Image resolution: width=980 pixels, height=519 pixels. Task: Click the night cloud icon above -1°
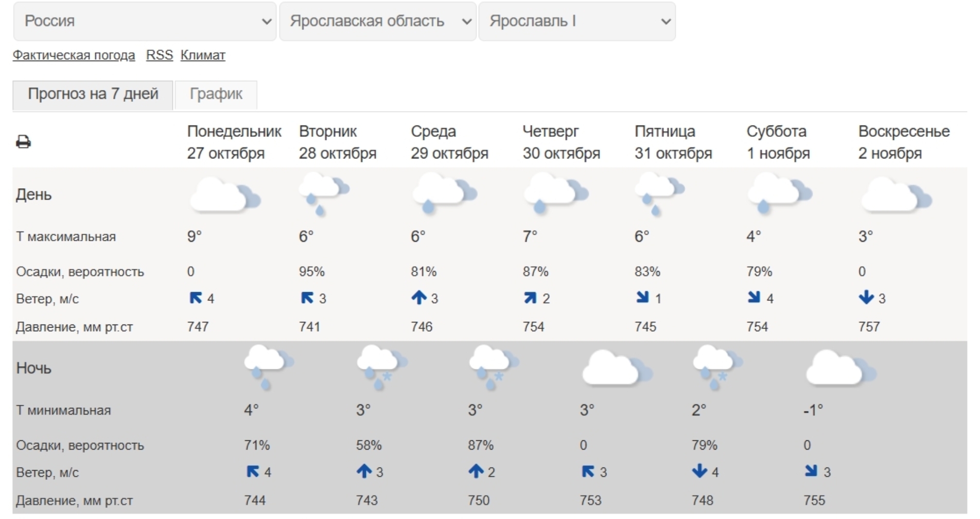[x=839, y=369]
